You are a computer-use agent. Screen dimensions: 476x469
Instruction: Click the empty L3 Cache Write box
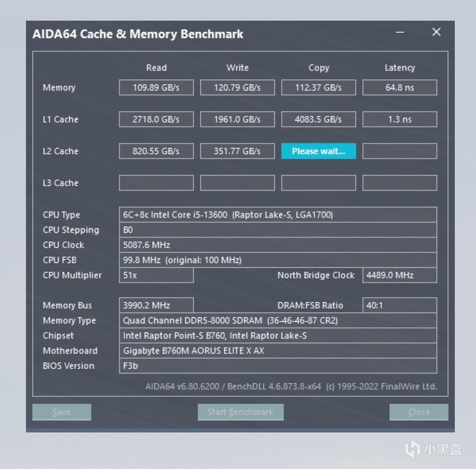tap(237, 183)
